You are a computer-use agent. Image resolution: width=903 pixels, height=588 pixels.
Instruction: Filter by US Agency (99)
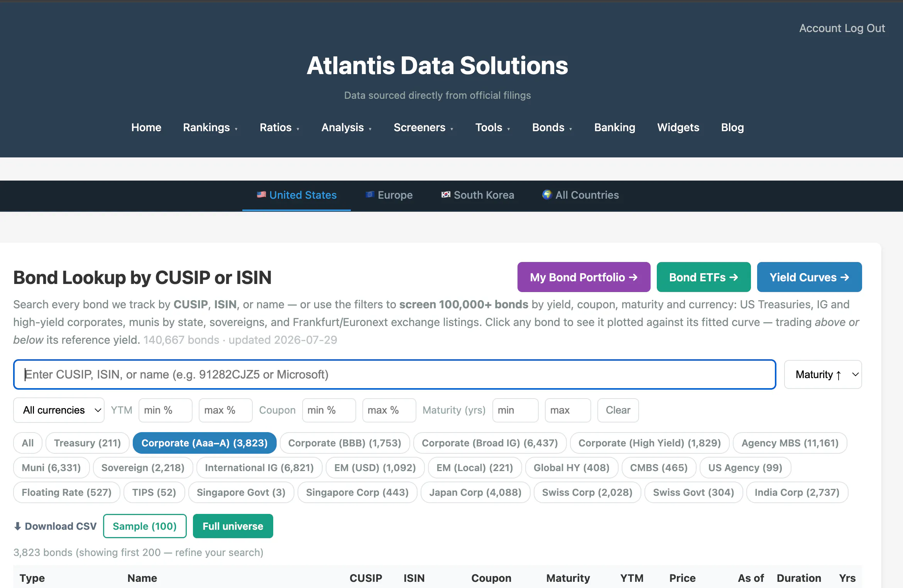(745, 468)
